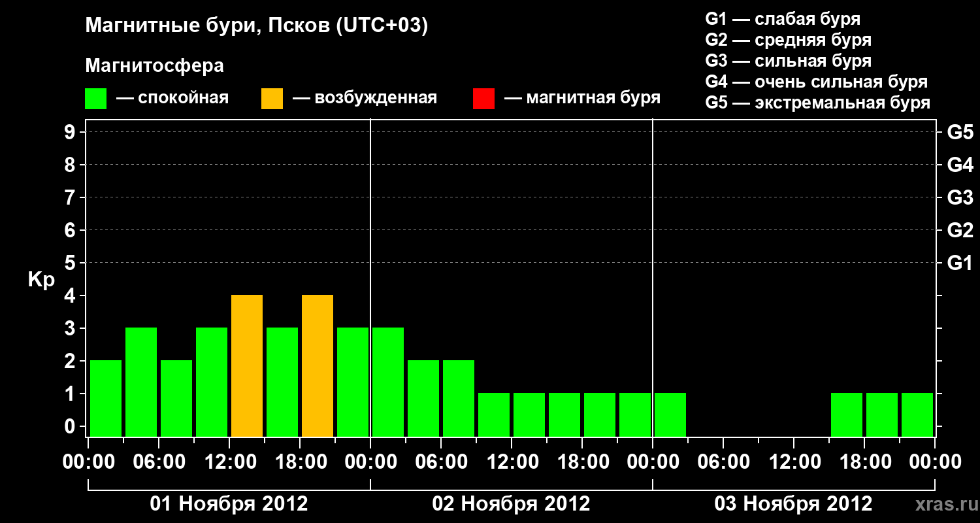Select the chart title 'Магнитные бури, Псков (UTC+03)'

pos(257,26)
